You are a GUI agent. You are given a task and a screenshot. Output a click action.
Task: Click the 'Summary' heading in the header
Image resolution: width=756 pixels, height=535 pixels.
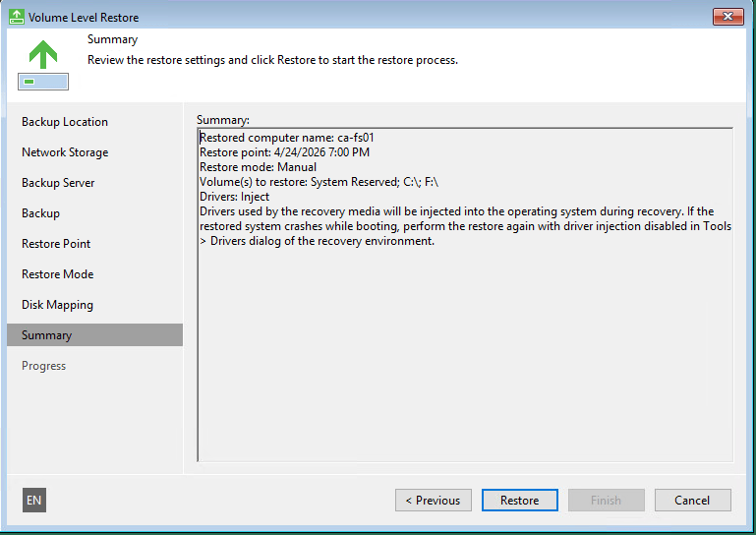[x=112, y=39]
